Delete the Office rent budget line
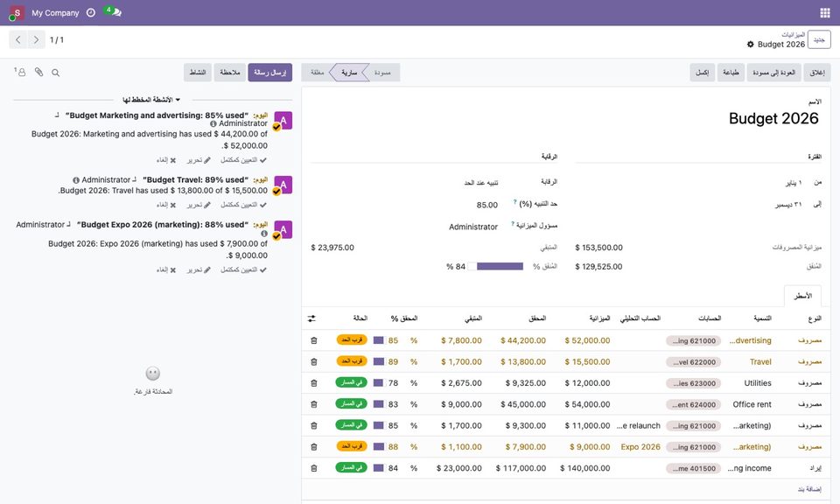The height and width of the screenshot is (504, 840). 314,404
